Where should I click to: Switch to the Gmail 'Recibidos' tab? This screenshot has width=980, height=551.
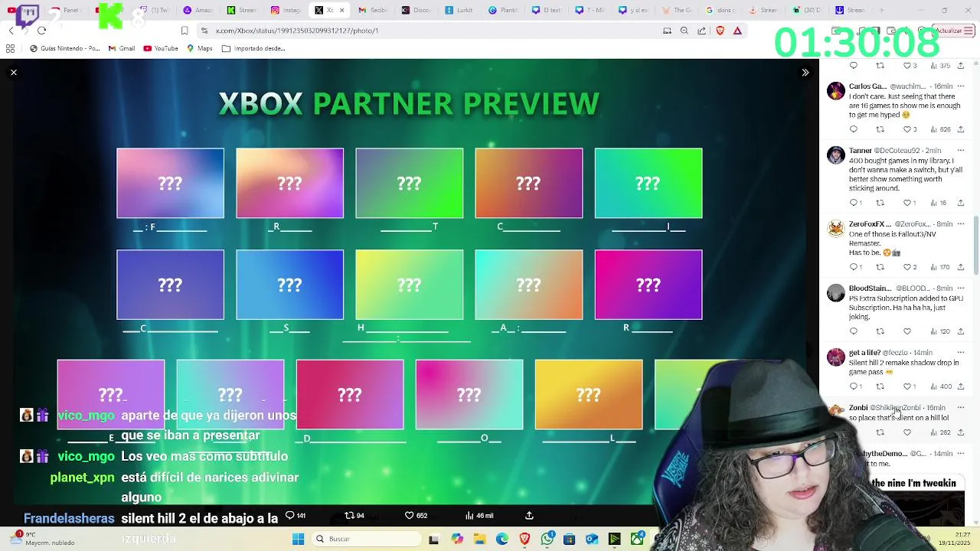(373, 10)
